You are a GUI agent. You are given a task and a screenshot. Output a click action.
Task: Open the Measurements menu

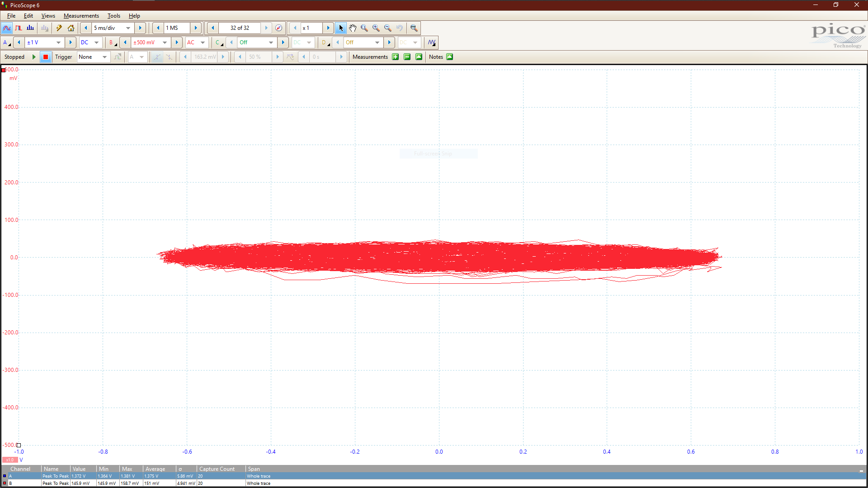(81, 16)
